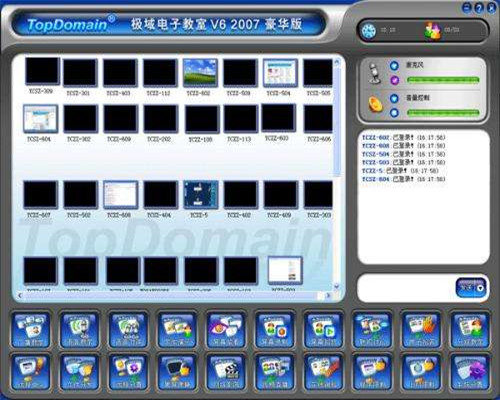Adjust the volume control green level slider
The image size is (500, 400).
coord(443,113)
